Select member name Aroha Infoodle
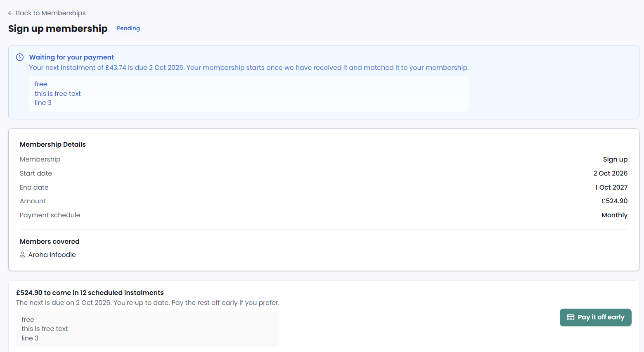 [x=52, y=254]
